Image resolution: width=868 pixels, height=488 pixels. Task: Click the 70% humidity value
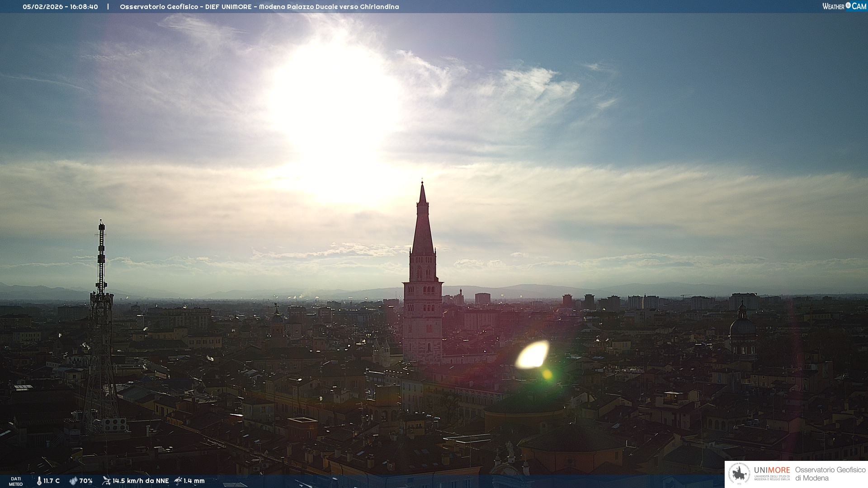[86, 481]
